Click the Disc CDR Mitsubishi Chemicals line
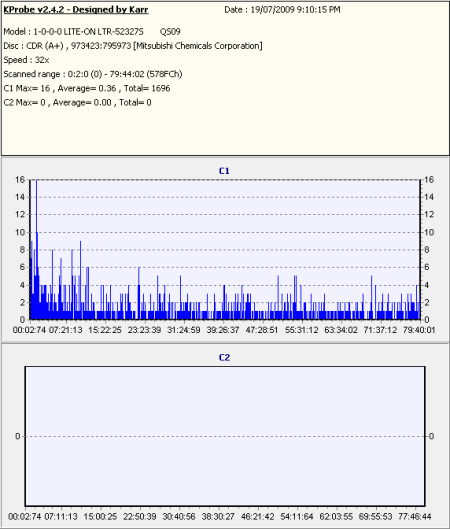 tap(133, 46)
